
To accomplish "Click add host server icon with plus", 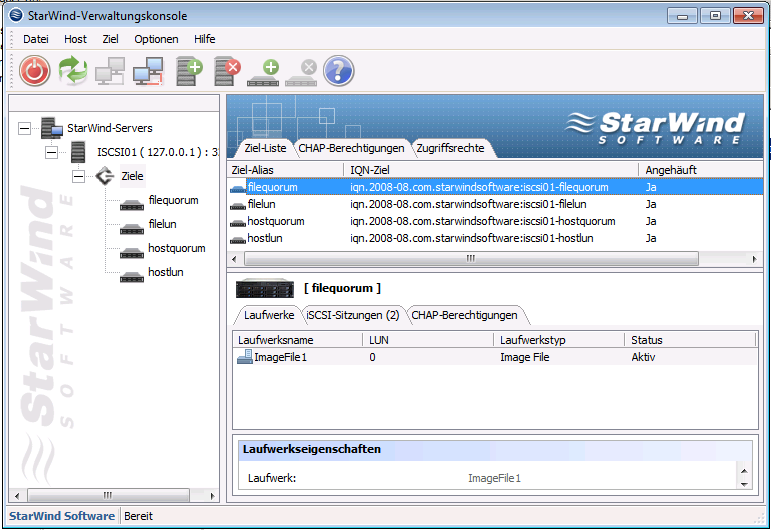I will click(189, 71).
